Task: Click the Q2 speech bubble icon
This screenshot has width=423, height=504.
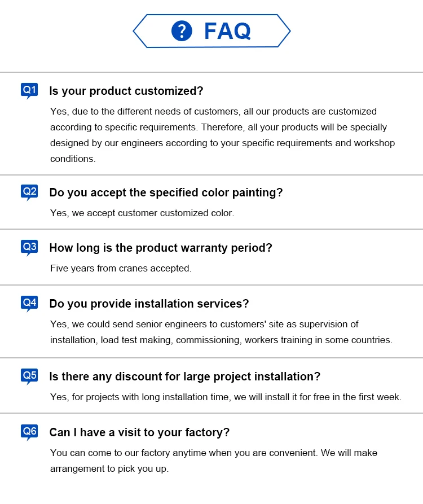Action: click(29, 192)
